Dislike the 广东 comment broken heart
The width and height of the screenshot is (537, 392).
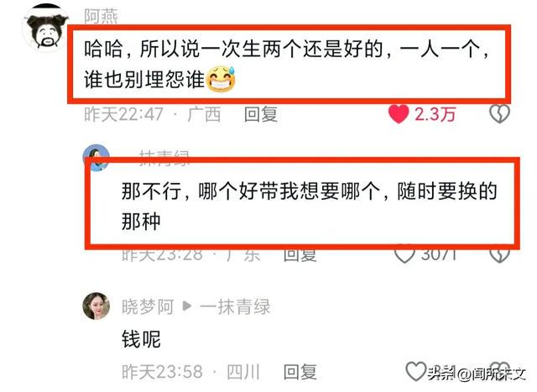point(500,255)
